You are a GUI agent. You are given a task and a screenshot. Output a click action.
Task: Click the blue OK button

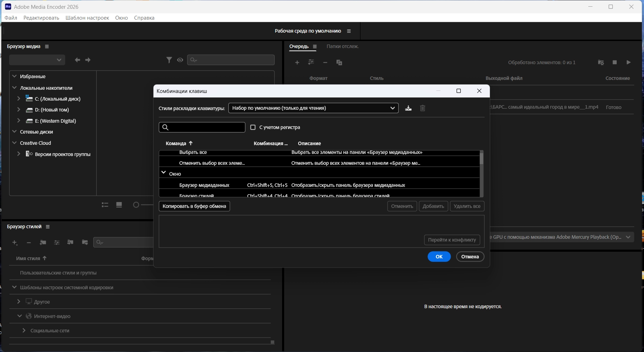click(x=439, y=257)
